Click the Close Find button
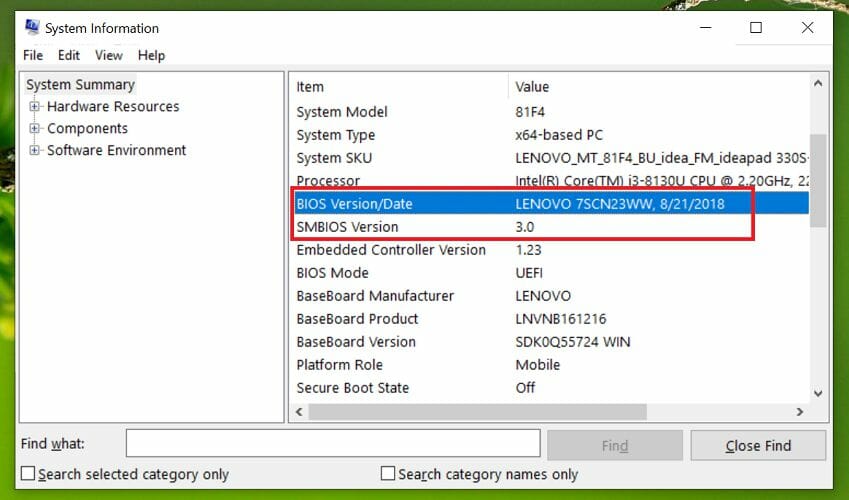849x500 pixels. [x=758, y=445]
